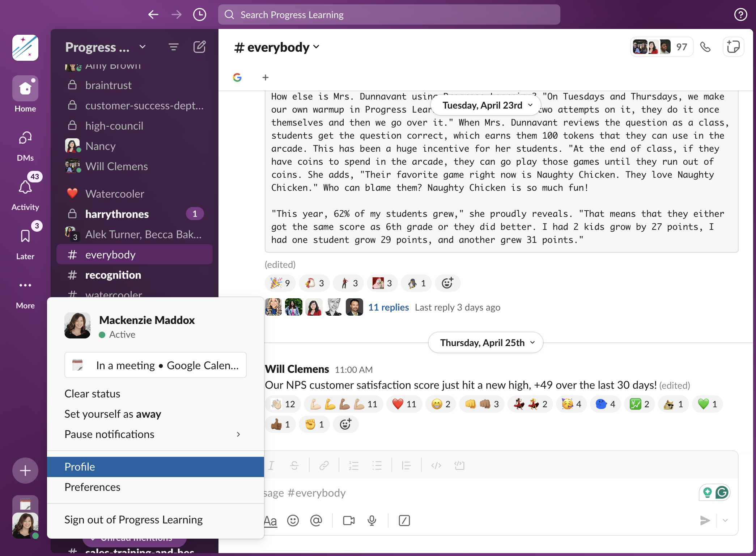Screen dimensions: 756x556
Task: Open the More options in sidebar
Action: click(x=25, y=294)
